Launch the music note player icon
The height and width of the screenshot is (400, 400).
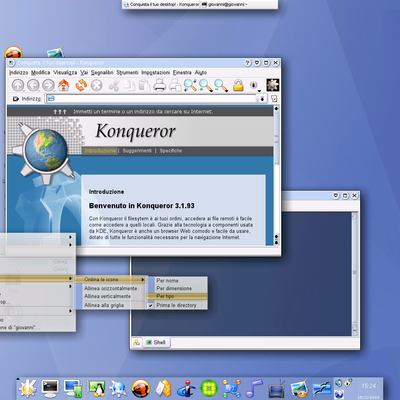[x=254, y=388]
